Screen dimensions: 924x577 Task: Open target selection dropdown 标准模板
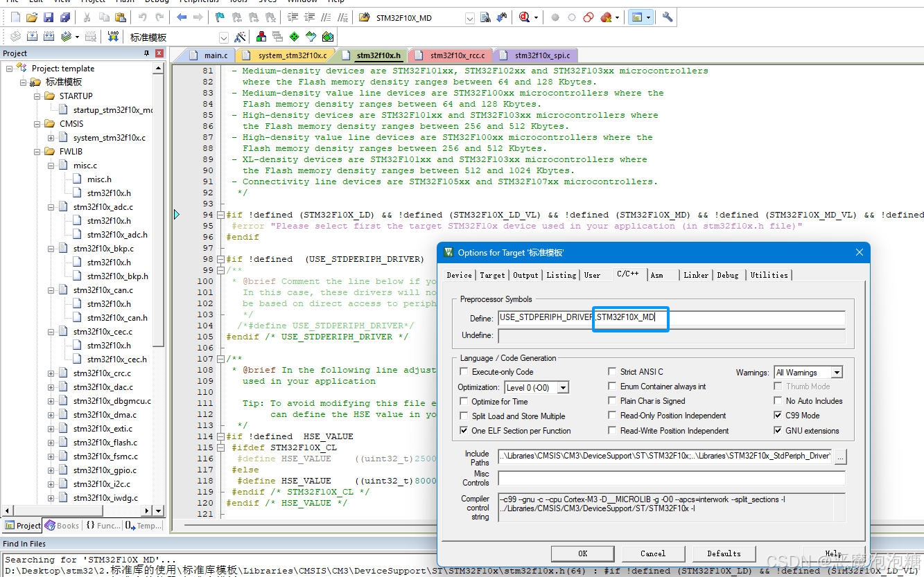[x=224, y=37]
